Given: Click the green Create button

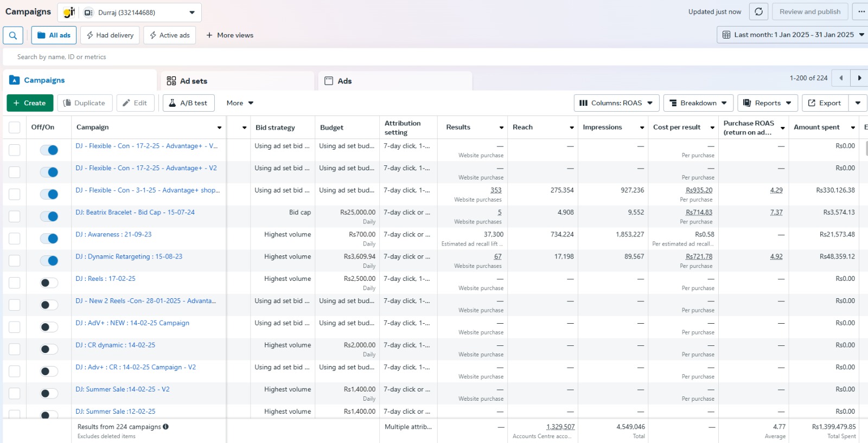Looking at the screenshot, I should (30, 103).
